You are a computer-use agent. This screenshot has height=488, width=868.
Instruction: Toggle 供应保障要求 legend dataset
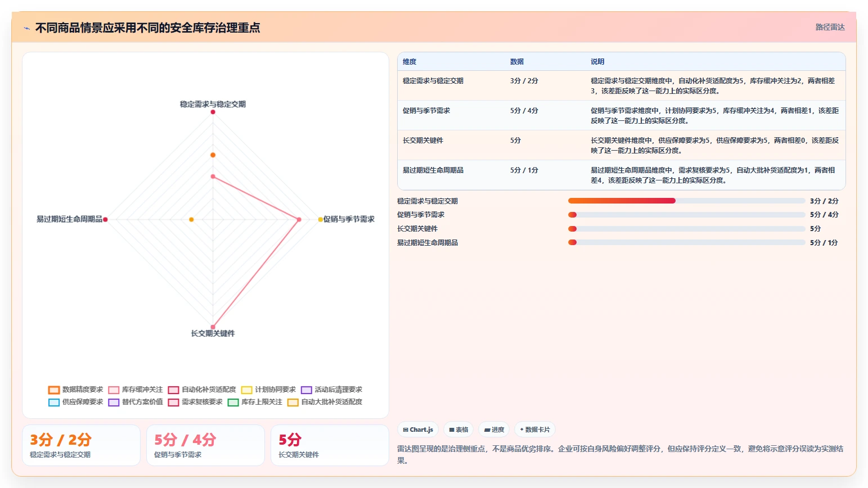76,402
